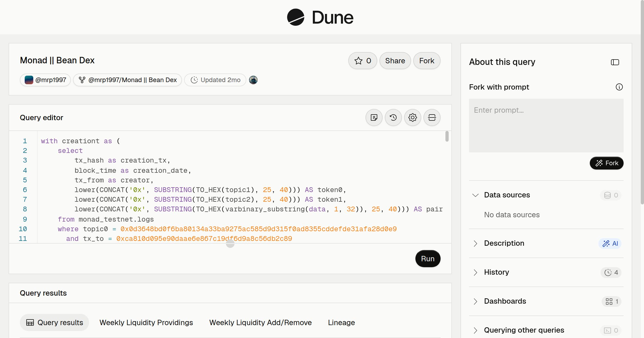Expand the Description section
644x338 pixels.
click(x=475, y=243)
